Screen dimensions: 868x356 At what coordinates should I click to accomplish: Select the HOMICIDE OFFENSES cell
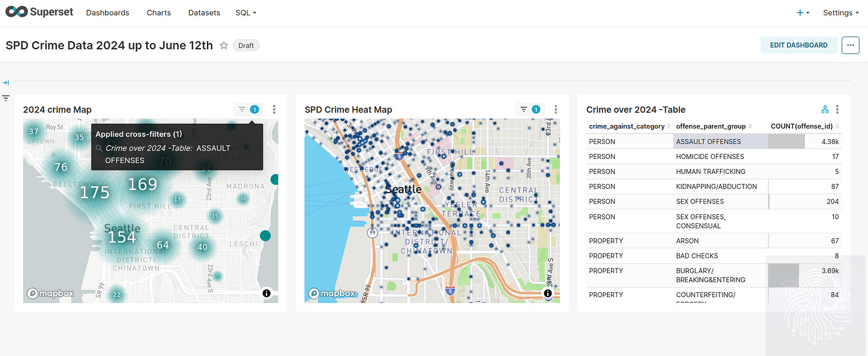pyautogui.click(x=721, y=157)
